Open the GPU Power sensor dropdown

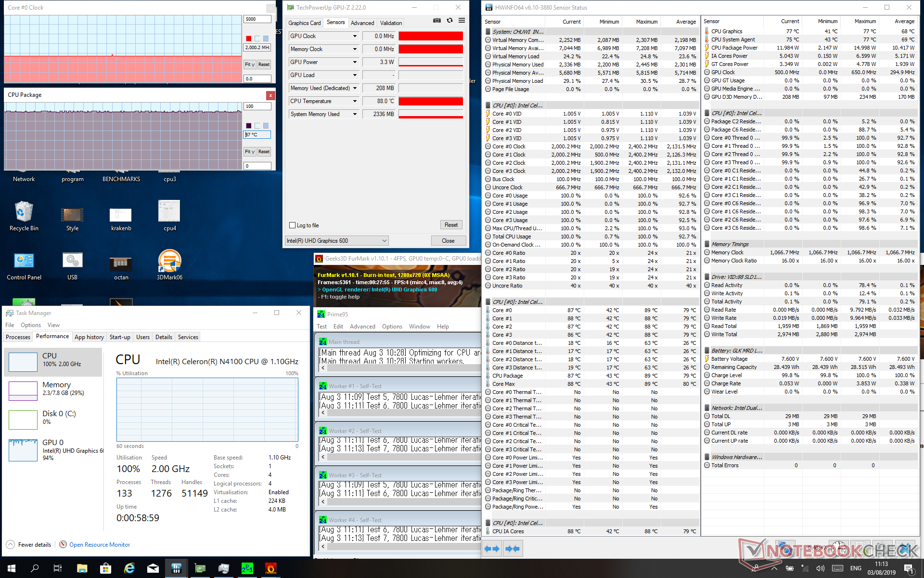pos(355,62)
